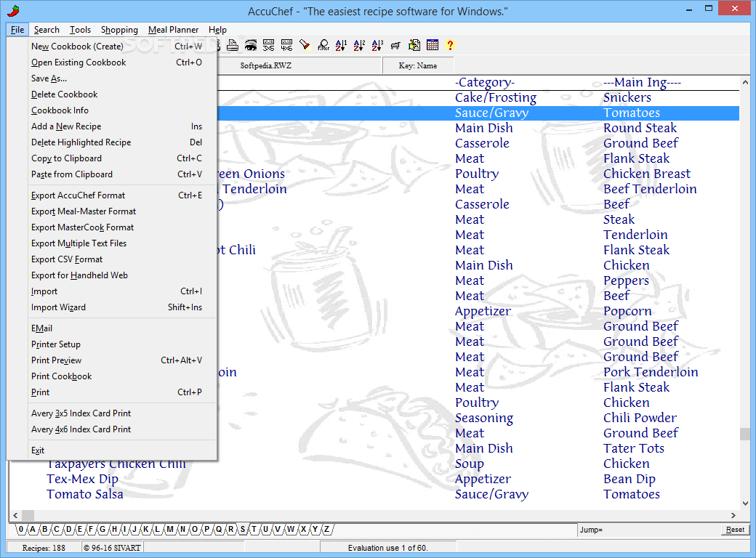Open the Help menu

[217, 29]
